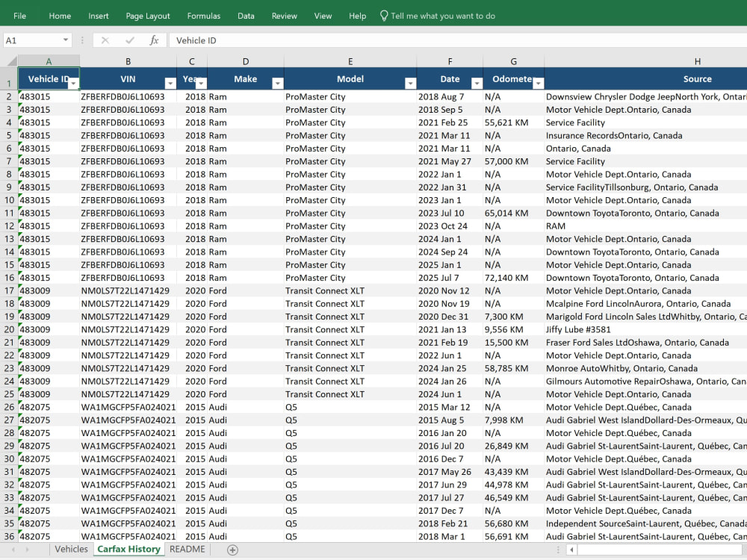Switch to the Vehicles sheet tab

(72, 549)
